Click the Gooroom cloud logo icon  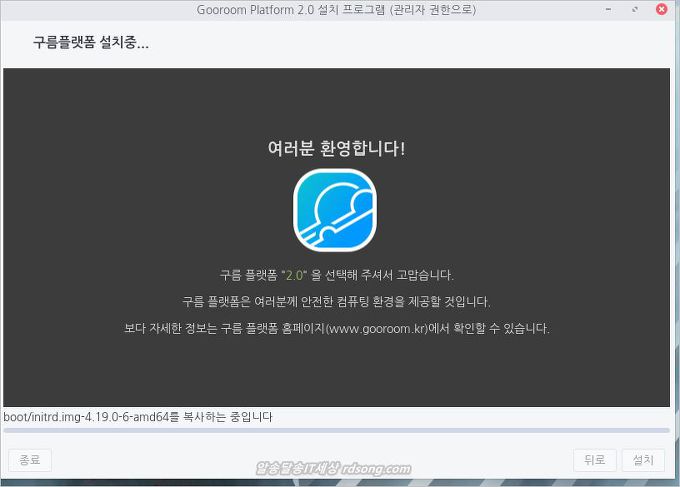click(x=335, y=210)
